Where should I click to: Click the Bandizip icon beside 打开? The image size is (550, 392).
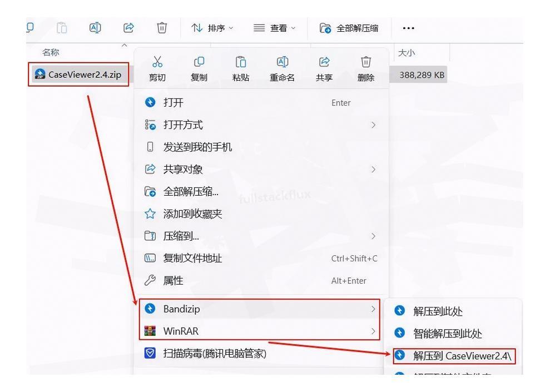click(x=150, y=102)
